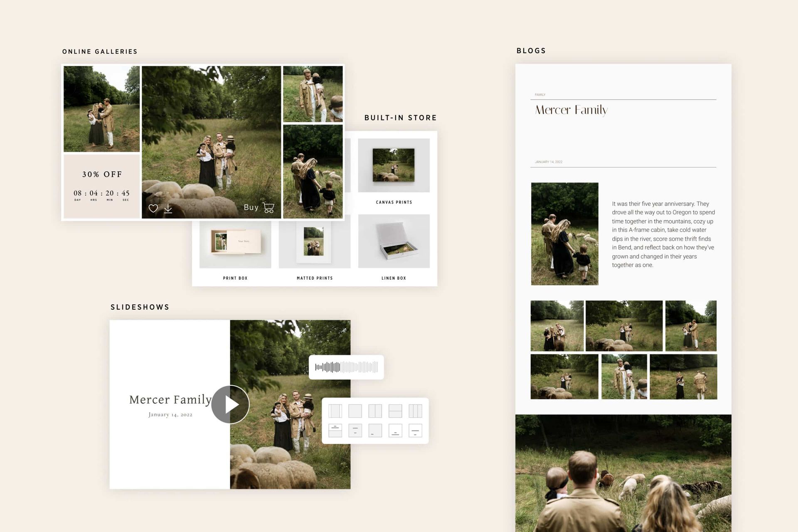
Task: Download the sheep photo via download icon
Action: (x=168, y=209)
